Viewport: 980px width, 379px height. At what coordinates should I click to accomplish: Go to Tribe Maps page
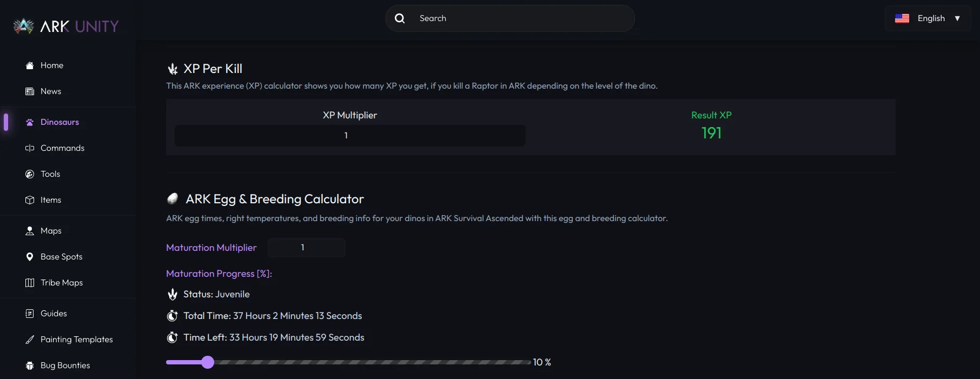(62, 283)
